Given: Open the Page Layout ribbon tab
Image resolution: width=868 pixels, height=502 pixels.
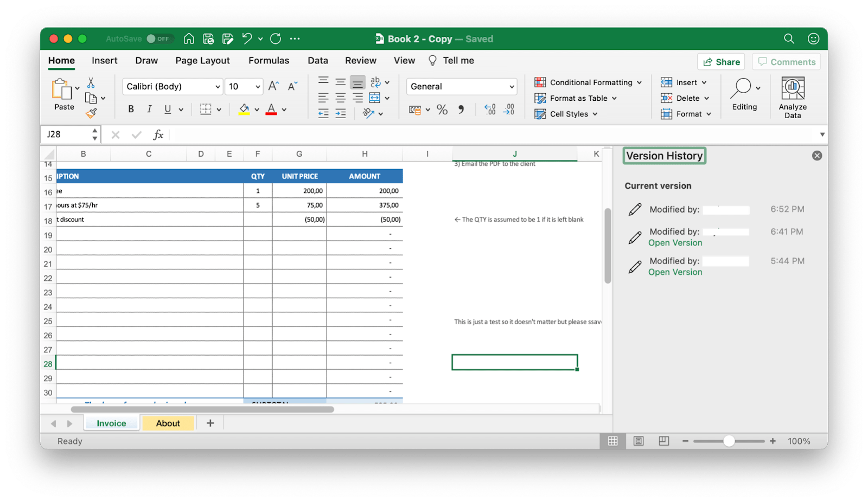Looking at the screenshot, I should point(202,61).
